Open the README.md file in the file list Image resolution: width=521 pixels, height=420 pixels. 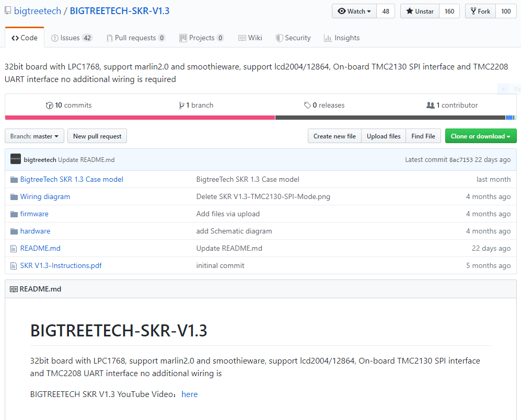(x=40, y=249)
